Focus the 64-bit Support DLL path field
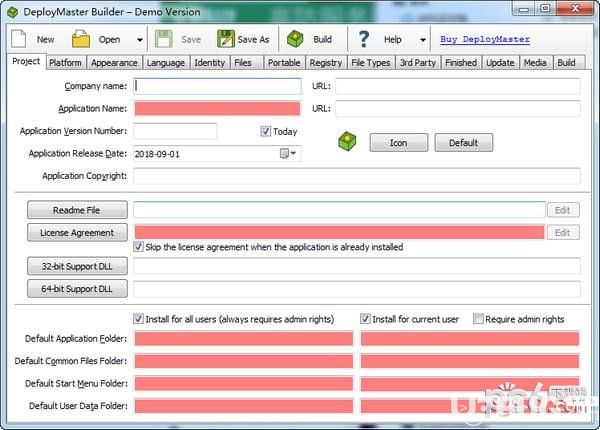 [357, 289]
